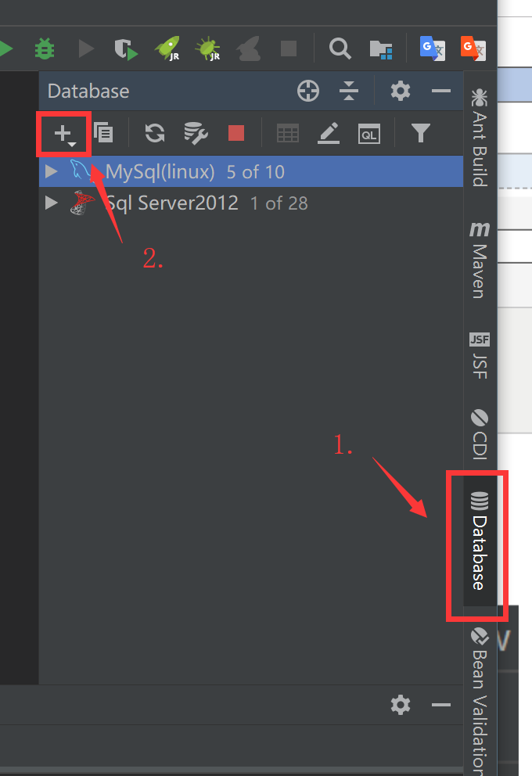Open the Ant Build side tab
This screenshot has width=532, height=776.
pyautogui.click(x=480, y=138)
